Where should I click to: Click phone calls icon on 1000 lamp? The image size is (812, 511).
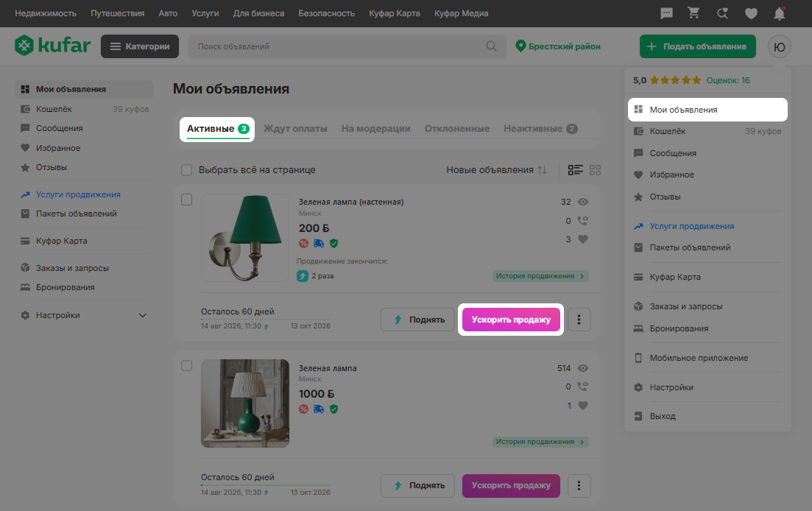[x=583, y=387]
